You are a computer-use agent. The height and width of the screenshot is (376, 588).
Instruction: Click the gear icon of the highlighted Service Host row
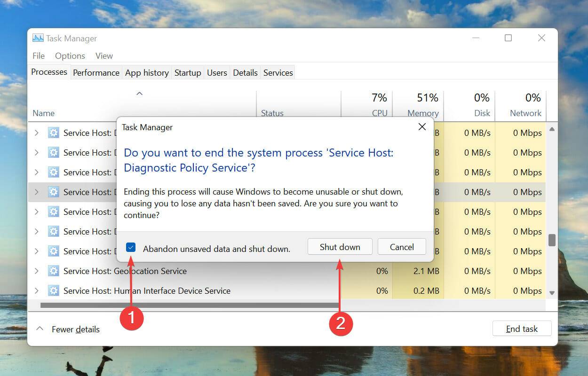tap(54, 192)
